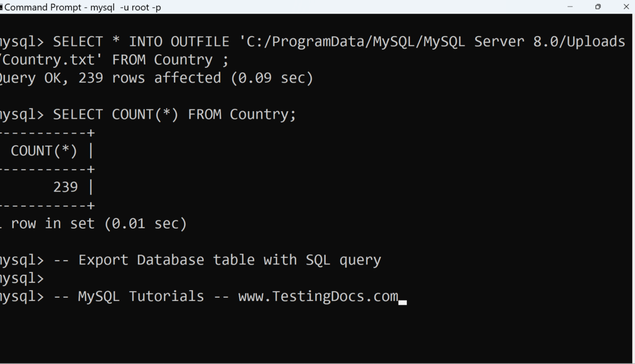Click the '(0.09 sec)' timing text

point(272,78)
